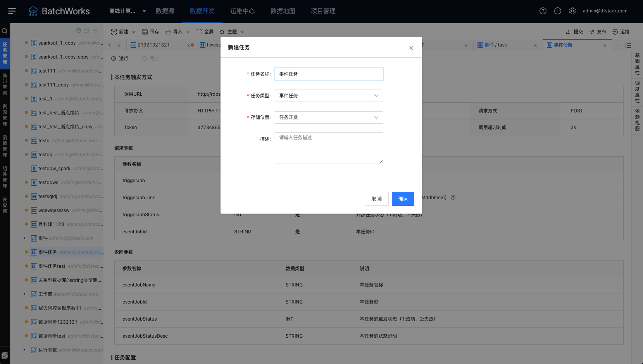Image resolution: width=643 pixels, height=364 pixels.
Task: Click the list view icon in tree panel
Action: click(95, 31)
